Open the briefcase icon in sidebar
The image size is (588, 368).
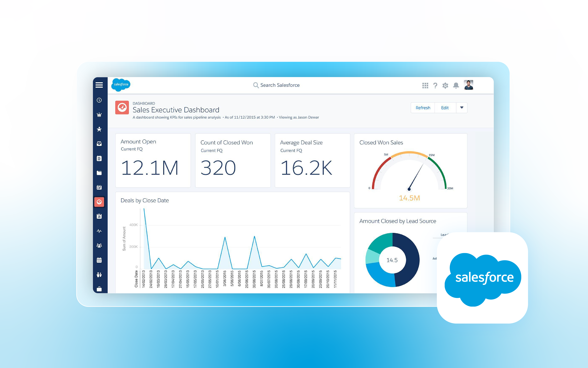coord(99,289)
